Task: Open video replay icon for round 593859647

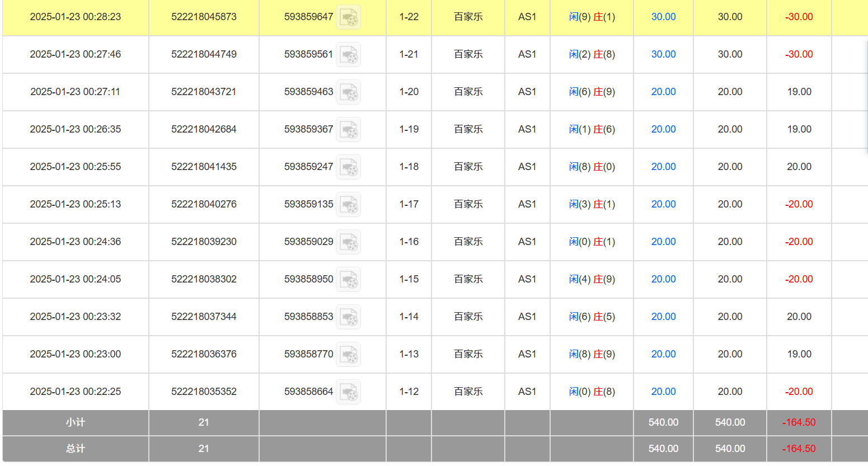Action: pyautogui.click(x=348, y=17)
